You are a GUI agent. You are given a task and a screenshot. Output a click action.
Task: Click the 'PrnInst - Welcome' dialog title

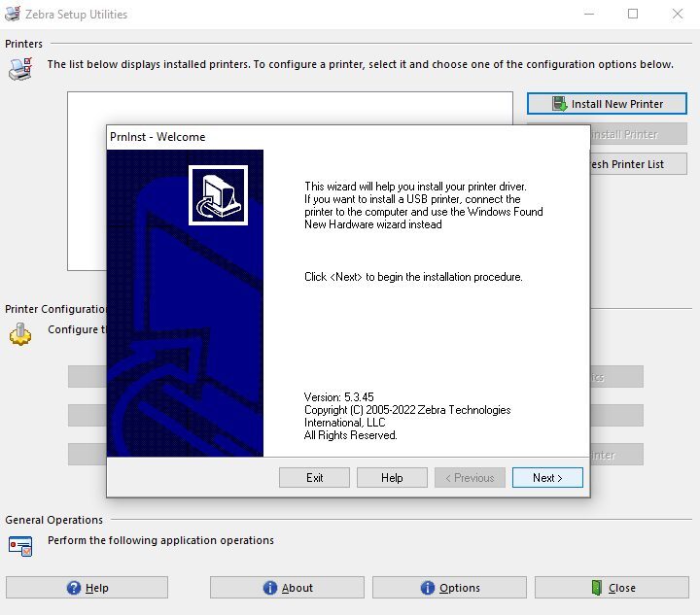tap(157, 137)
